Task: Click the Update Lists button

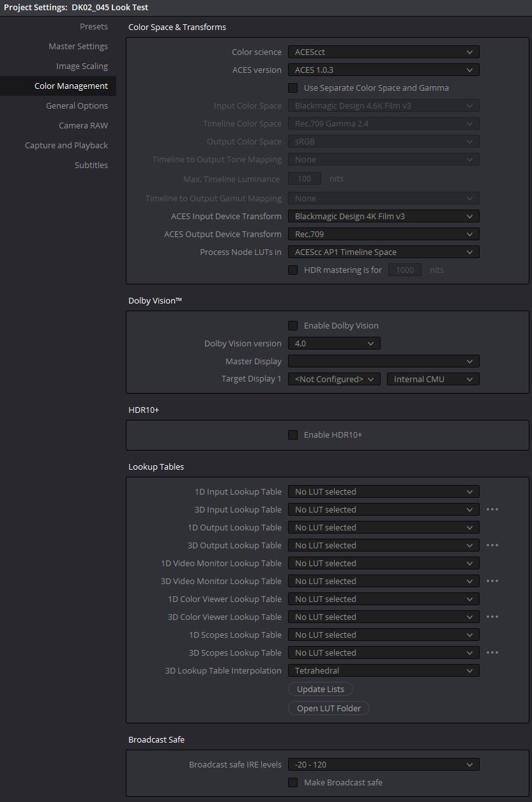Action: point(321,689)
